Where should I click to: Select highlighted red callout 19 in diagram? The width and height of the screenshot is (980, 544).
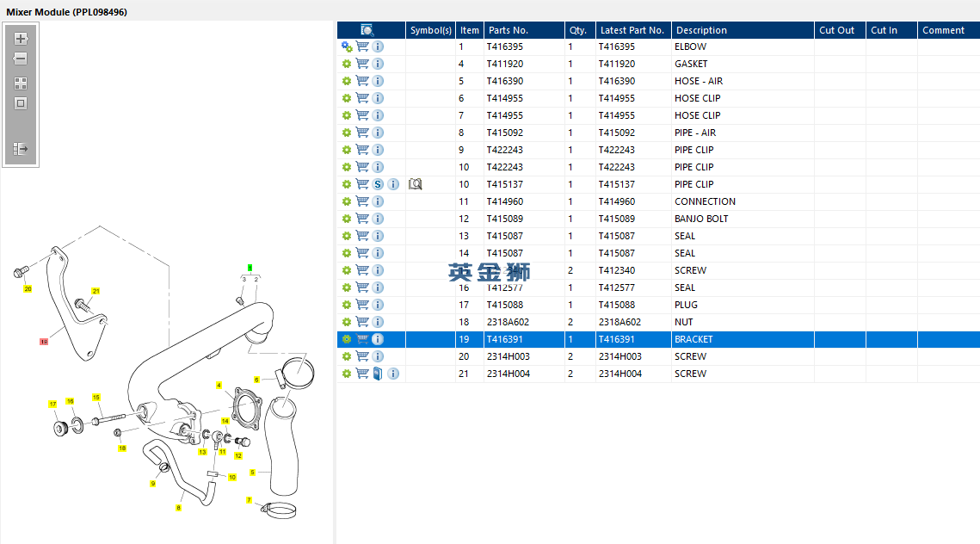coord(44,342)
